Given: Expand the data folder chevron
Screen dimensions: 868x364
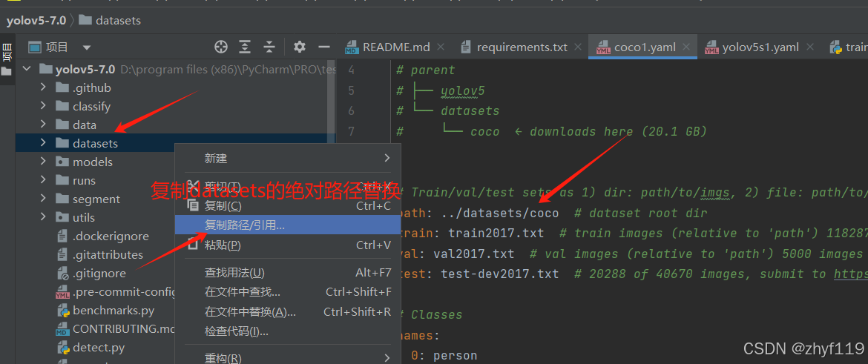Looking at the screenshot, I should point(43,125).
